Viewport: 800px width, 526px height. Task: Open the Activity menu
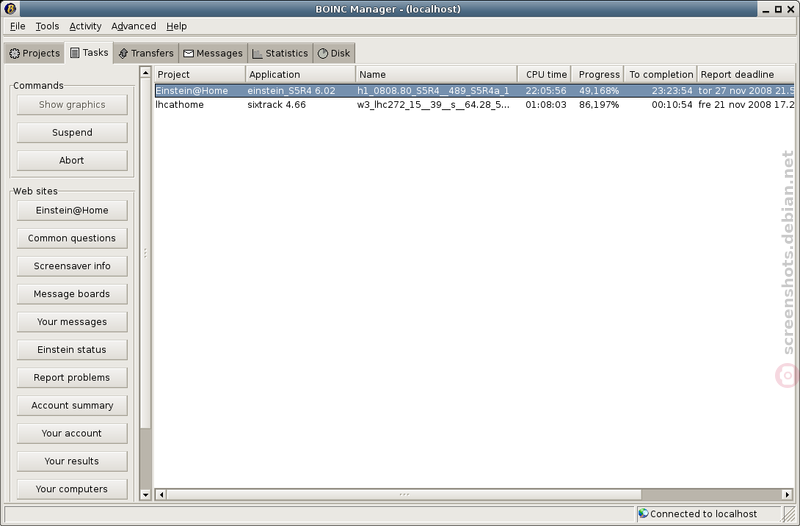[x=85, y=26]
